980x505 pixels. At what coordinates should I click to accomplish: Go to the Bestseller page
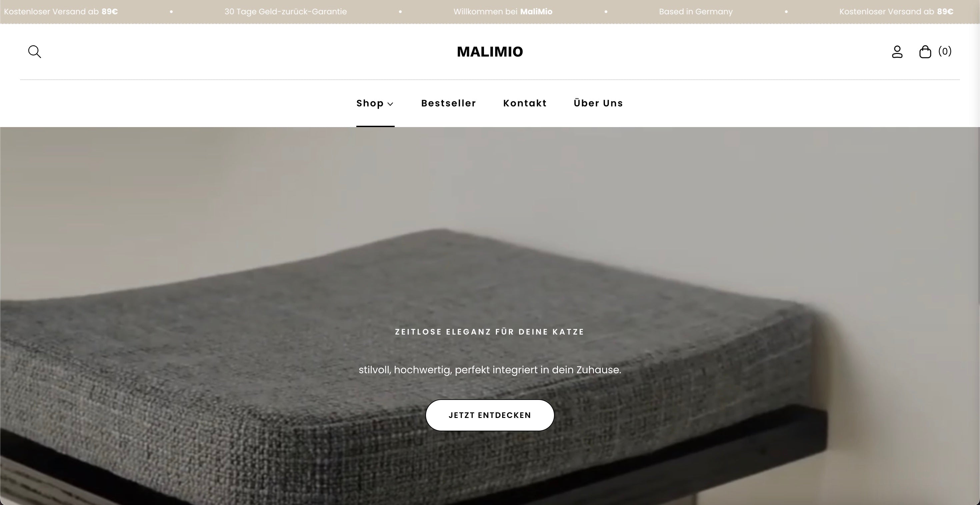449,103
